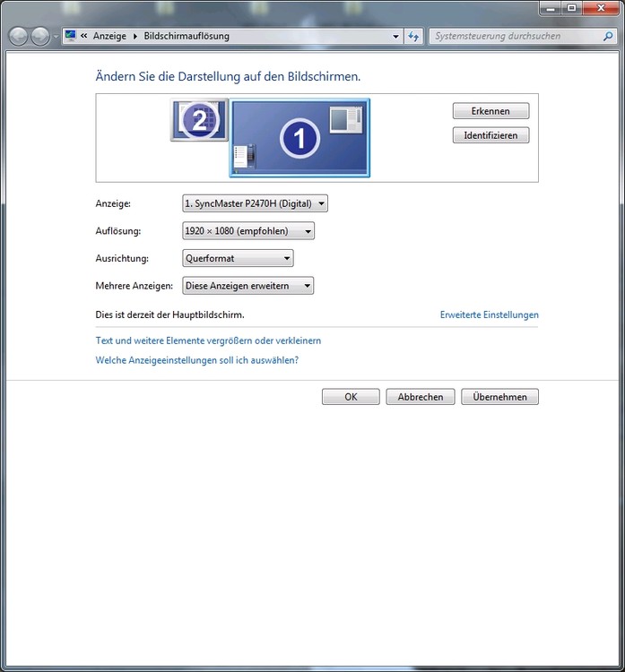This screenshot has width=625, height=672.
Task: Click the control panel icon in address bar
Action: click(x=71, y=36)
